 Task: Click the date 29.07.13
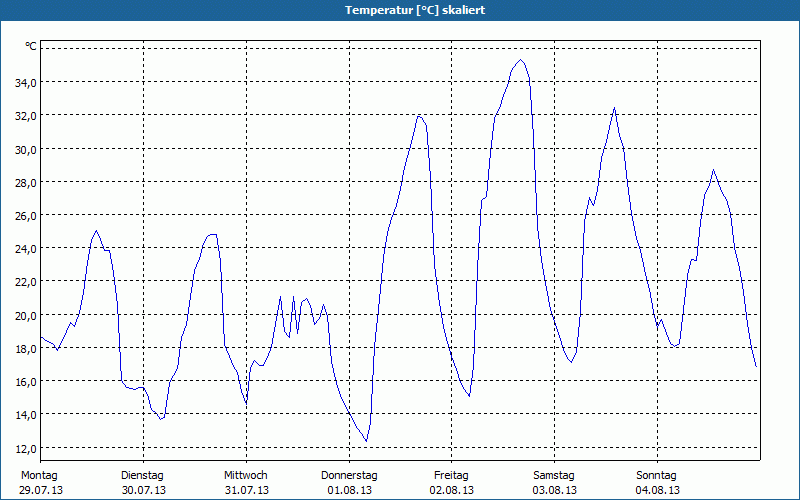point(41,490)
